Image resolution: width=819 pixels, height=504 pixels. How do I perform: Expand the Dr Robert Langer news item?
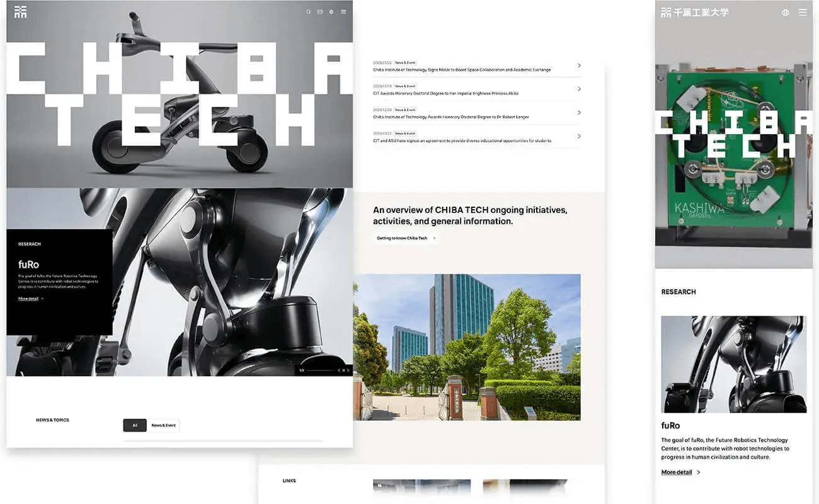point(578,113)
